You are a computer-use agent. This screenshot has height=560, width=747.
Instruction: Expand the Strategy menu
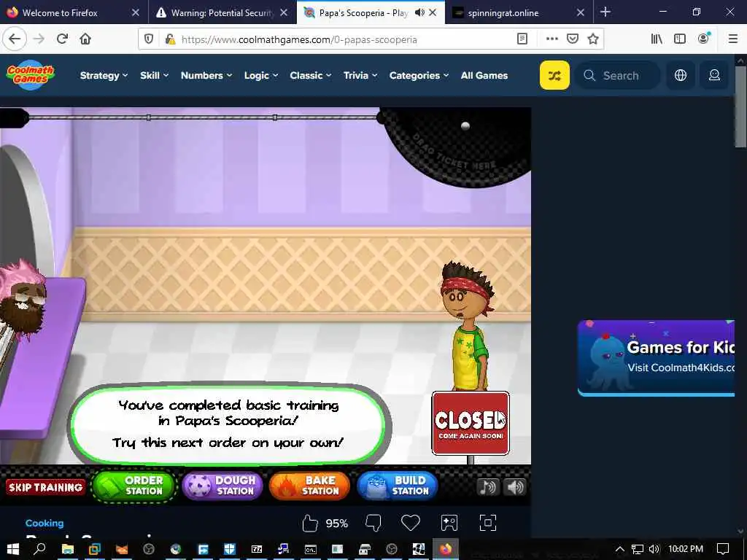[x=104, y=75]
